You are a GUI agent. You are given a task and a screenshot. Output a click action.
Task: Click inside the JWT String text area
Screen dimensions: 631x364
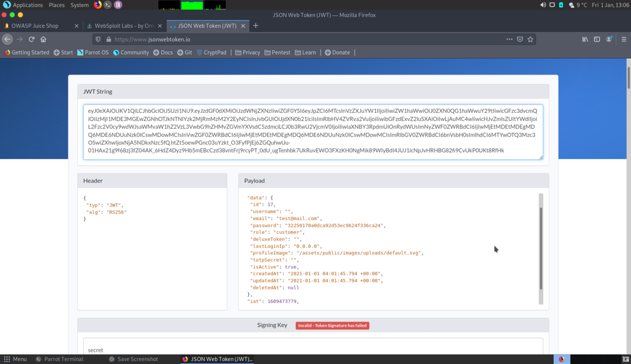click(x=313, y=132)
